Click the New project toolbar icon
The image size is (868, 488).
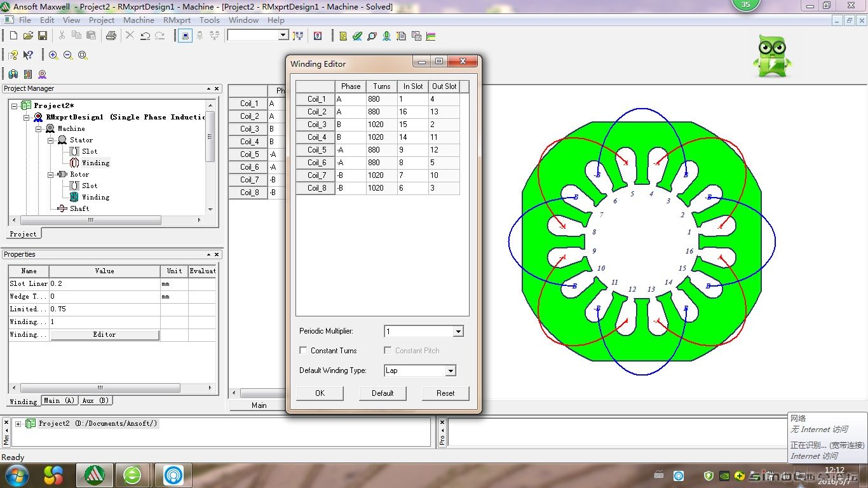point(13,36)
